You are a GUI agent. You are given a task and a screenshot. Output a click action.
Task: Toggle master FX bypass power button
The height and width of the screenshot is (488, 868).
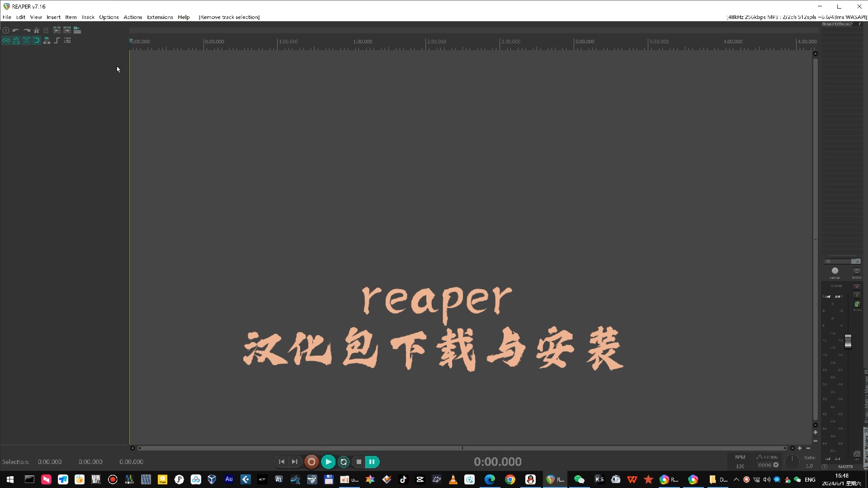pos(856,261)
